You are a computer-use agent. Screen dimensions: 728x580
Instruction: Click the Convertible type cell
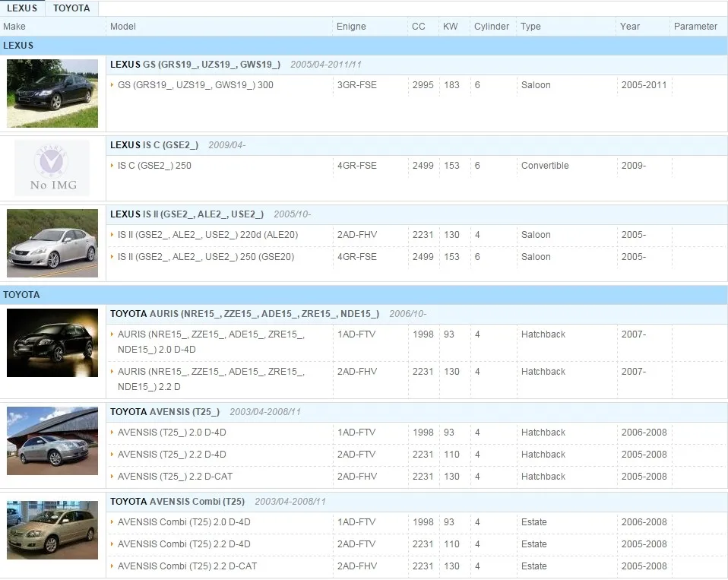coord(545,165)
